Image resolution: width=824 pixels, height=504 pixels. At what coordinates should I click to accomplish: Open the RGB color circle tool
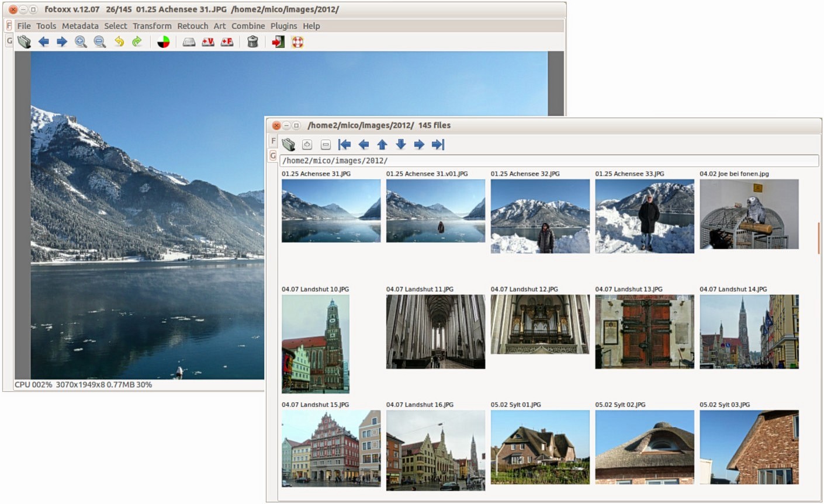164,41
